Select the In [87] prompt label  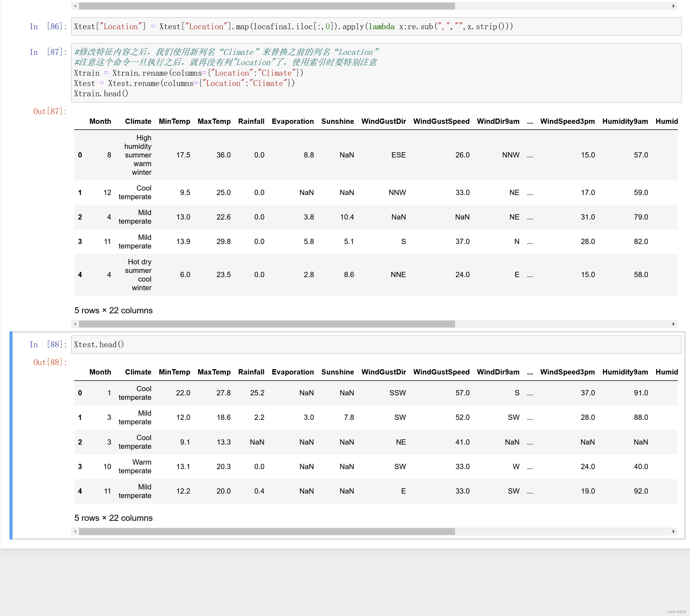(x=48, y=52)
